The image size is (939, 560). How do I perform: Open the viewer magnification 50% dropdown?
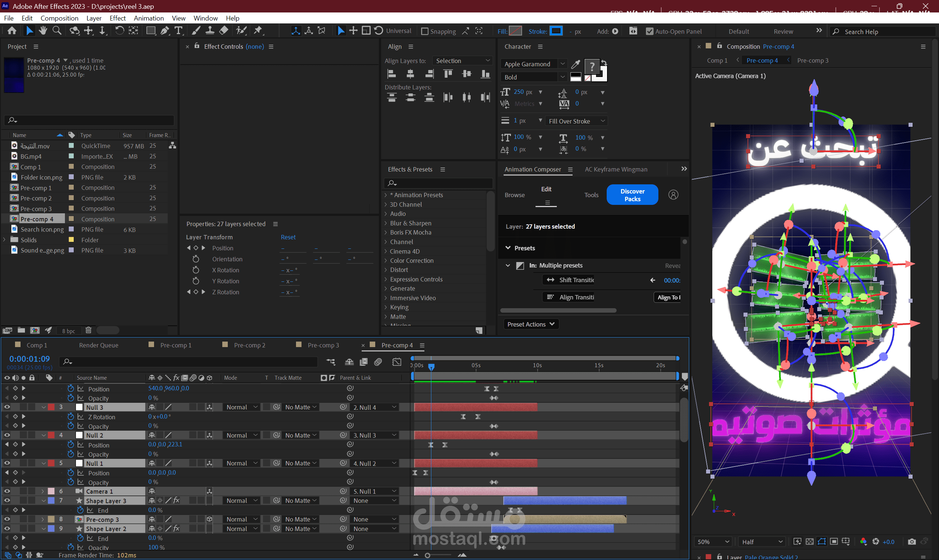[x=712, y=542]
